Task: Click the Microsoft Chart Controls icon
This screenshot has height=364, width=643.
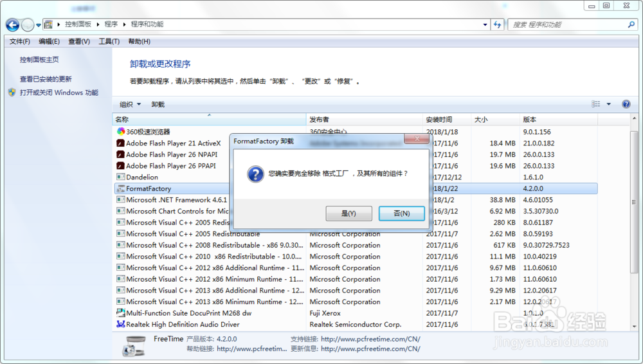Action: click(x=121, y=211)
